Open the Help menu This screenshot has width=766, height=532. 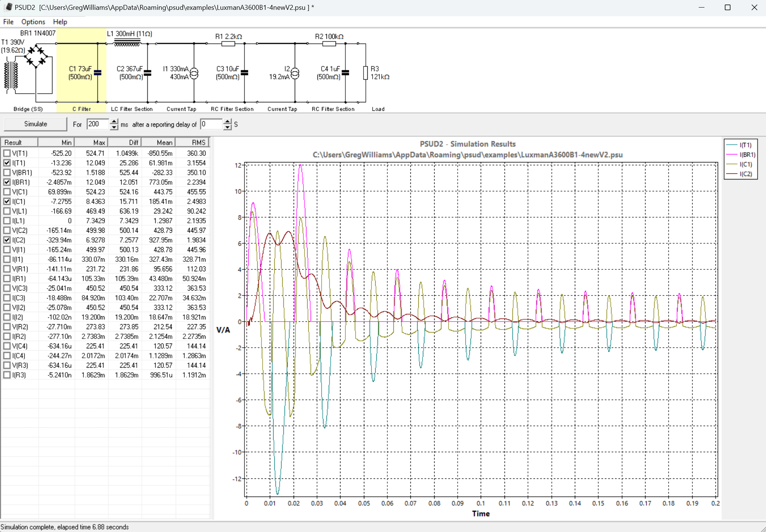coord(60,22)
